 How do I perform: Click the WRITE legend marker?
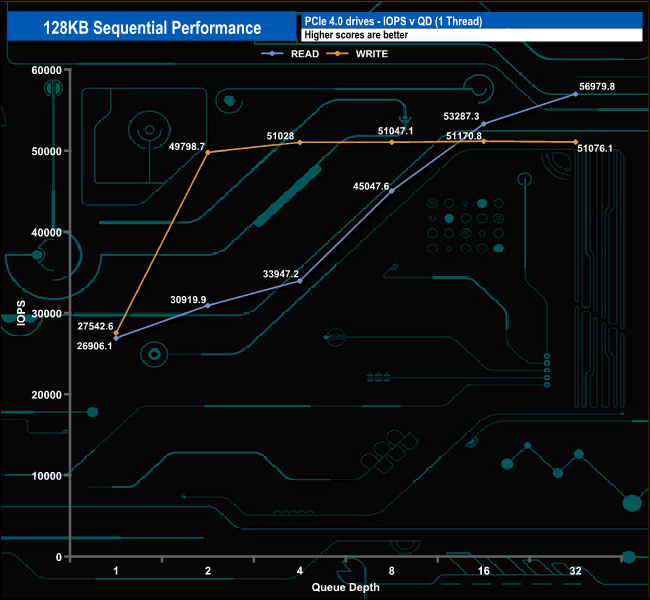click(x=337, y=54)
